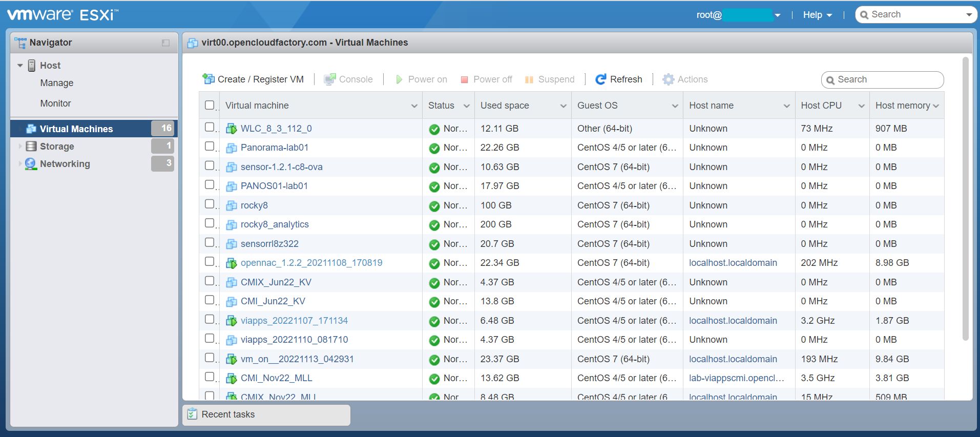Click the running VM icon beside opennac_1.2.2_20211108_170819
The image size is (980, 437).
tap(232, 263)
